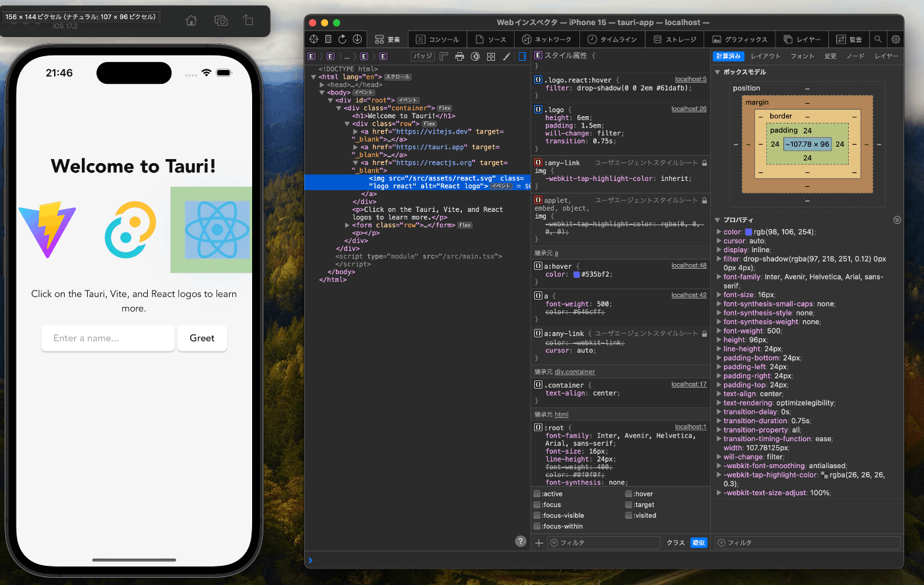Click the #535bf2 color swatch in a:hover
The width and height of the screenshot is (924, 585).
pyautogui.click(x=577, y=275)
